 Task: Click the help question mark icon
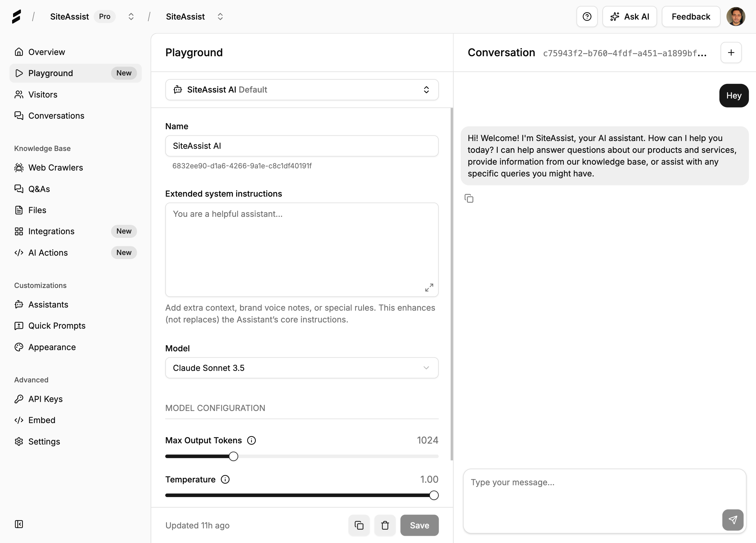coord(587,17)
